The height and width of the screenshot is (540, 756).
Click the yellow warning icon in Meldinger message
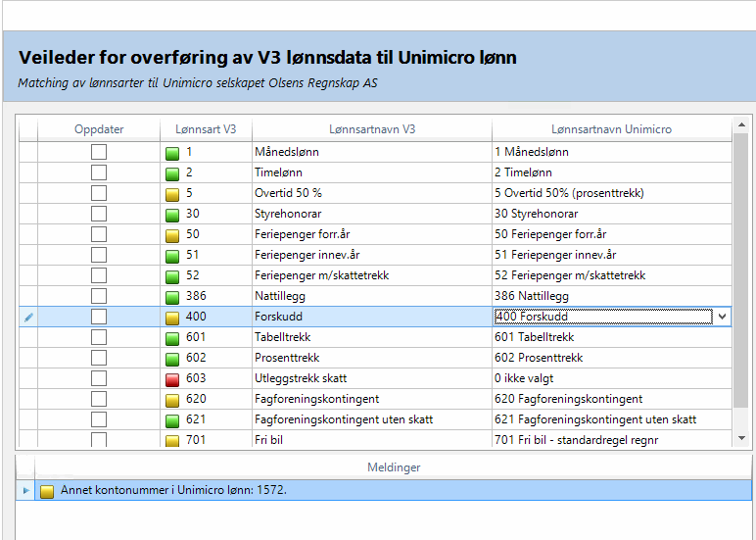(47, 490)
